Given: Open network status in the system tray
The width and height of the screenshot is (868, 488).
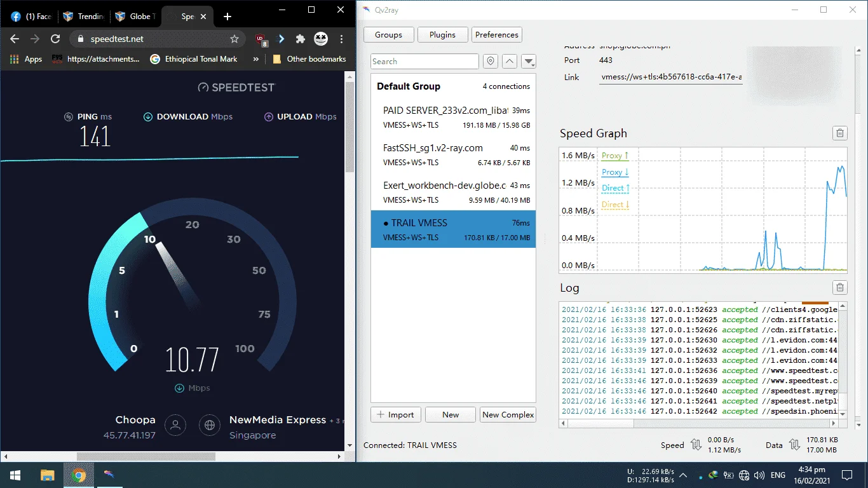Looking at the screenshot, I should pos(744,475).
